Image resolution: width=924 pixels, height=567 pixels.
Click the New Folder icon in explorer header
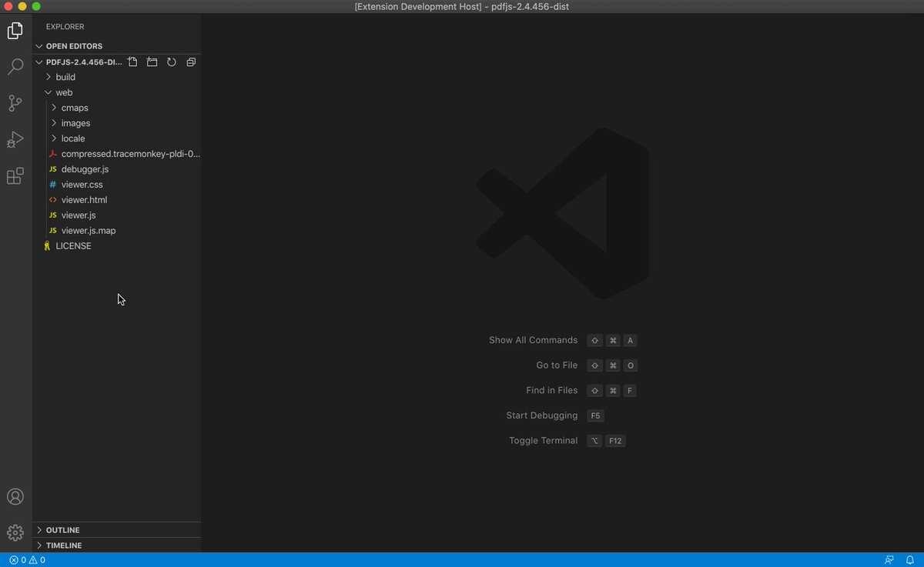click(x=152, y=62)
